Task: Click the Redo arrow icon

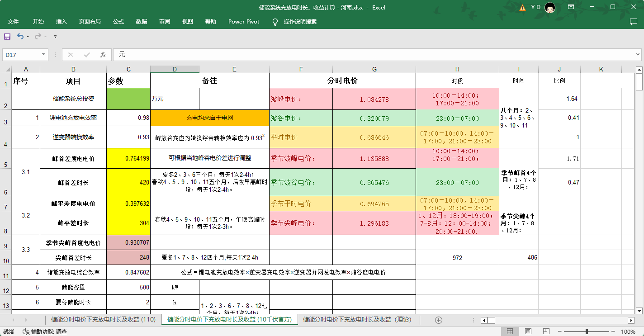Action: [x=38, y=36]
